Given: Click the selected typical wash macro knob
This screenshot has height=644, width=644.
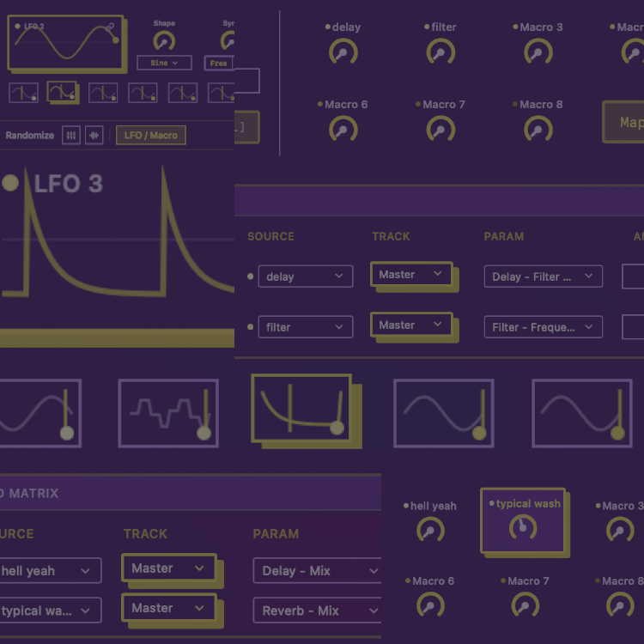Looking at the screenshot, I should coord(523,527).
